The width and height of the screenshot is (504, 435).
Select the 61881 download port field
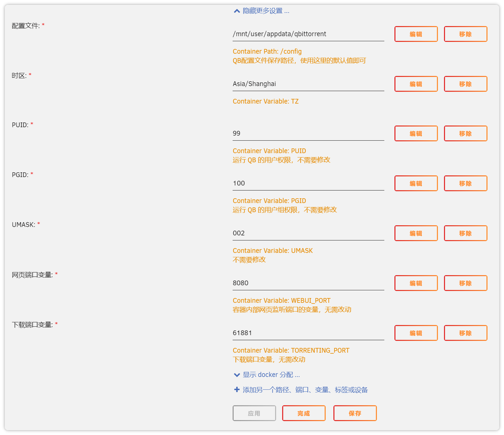tap(308, 333)
